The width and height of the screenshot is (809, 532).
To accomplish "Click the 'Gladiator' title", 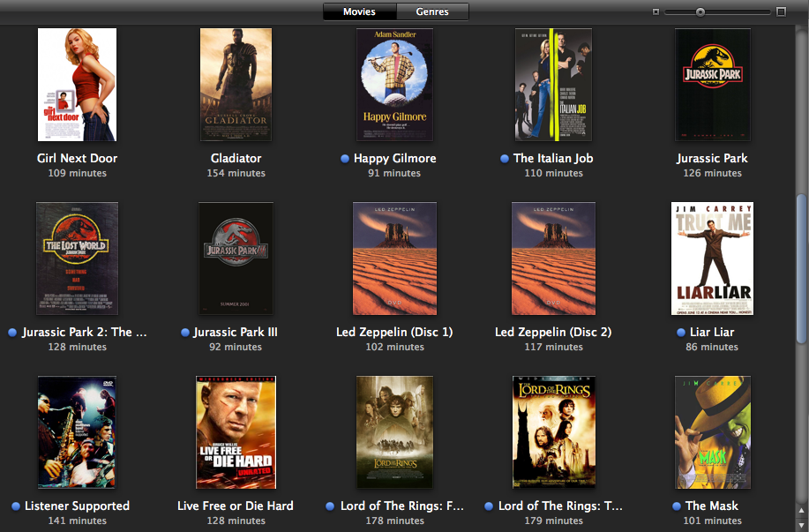I will [236, 159].
